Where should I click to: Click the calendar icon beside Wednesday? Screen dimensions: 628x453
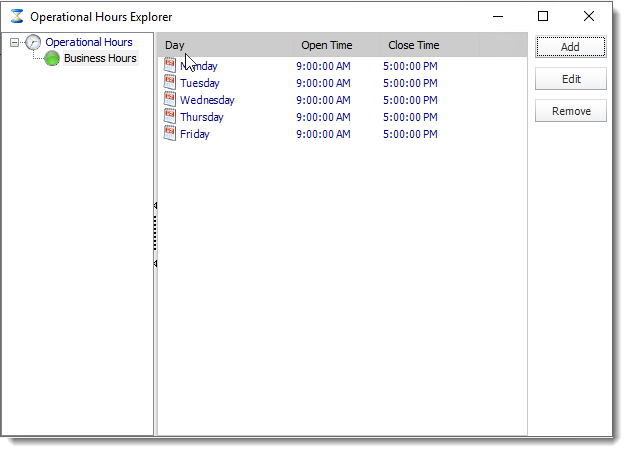pyautogui.click(x=170, y=100)
